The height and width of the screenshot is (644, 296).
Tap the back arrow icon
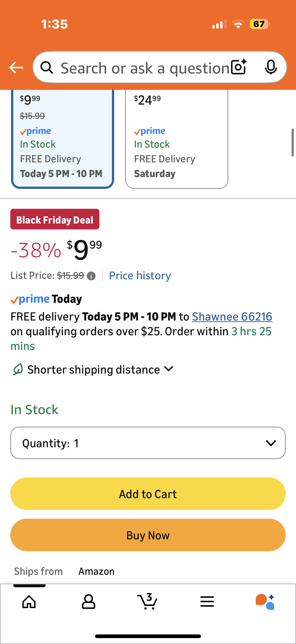(x=16, y=68)
